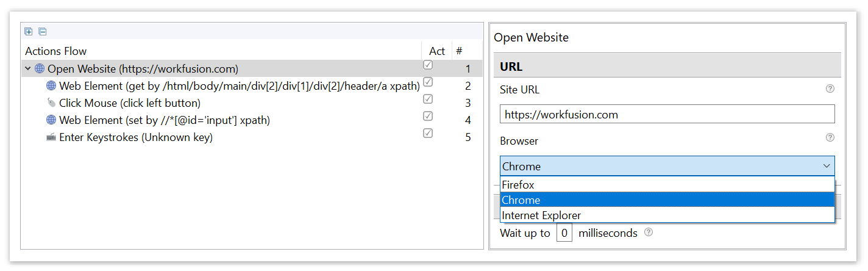Viewport: 868px width, 271px height.
Task: Click the number 1 in the # column
Action: tap(468, 69)
